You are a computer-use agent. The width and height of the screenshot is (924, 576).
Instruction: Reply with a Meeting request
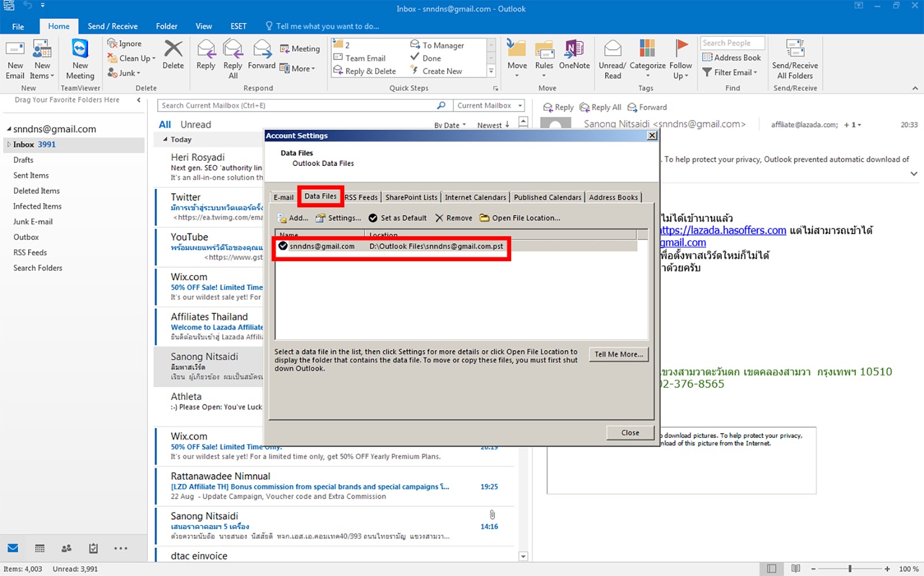300,49
